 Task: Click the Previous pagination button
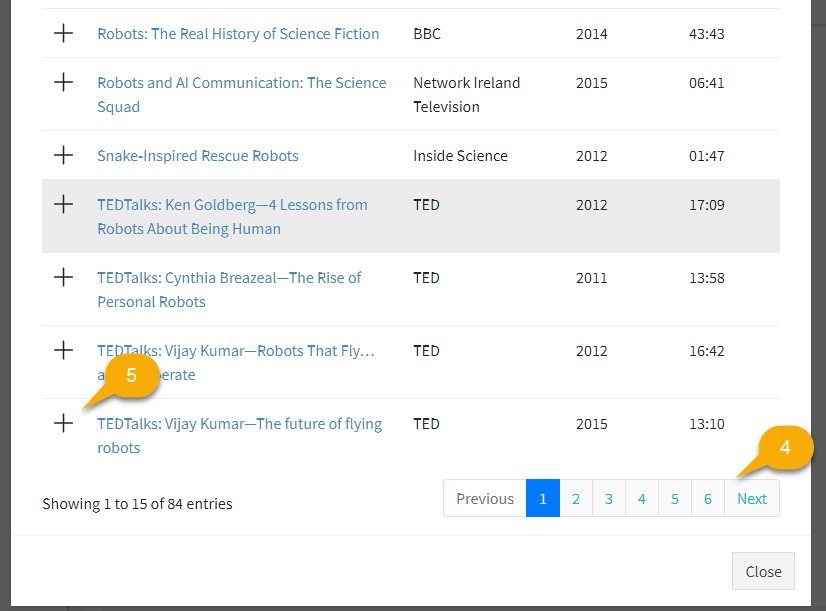(485, 498)
